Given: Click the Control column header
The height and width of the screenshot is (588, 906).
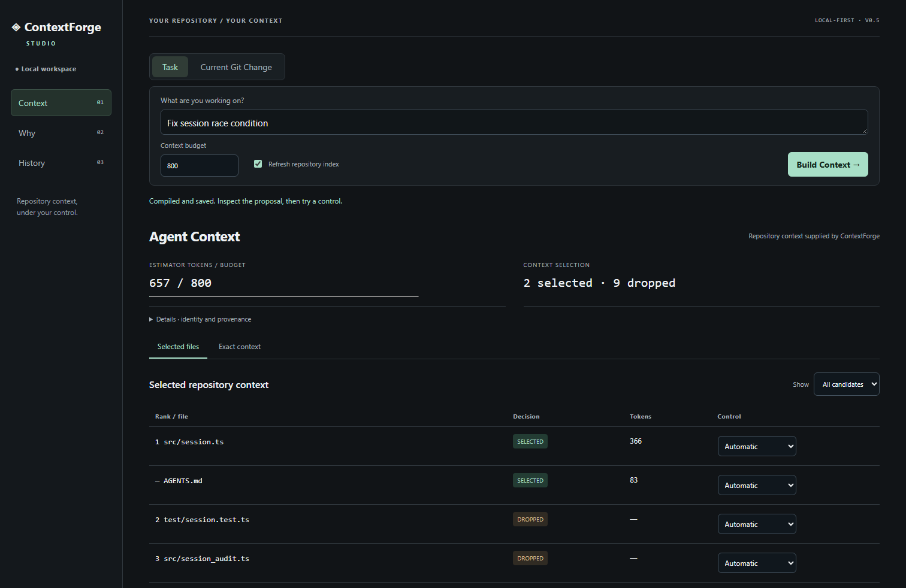Looking at the screenshot, I should [729, 417].
